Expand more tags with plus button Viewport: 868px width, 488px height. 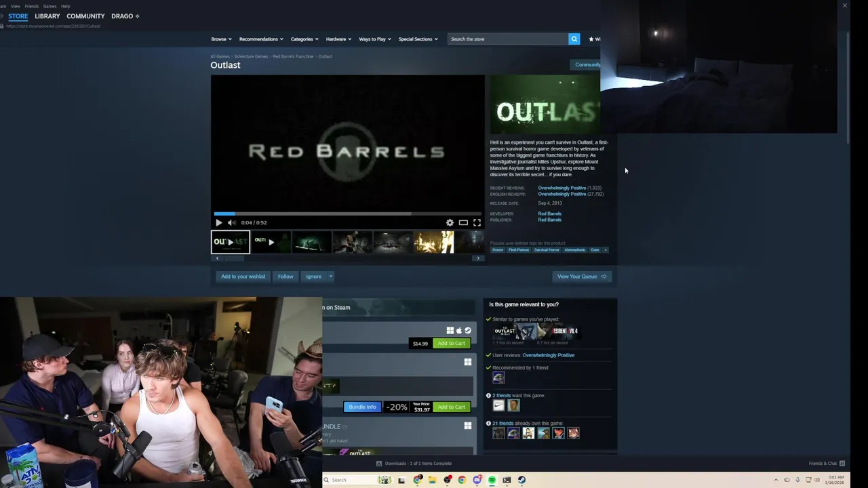coord(606,250)
